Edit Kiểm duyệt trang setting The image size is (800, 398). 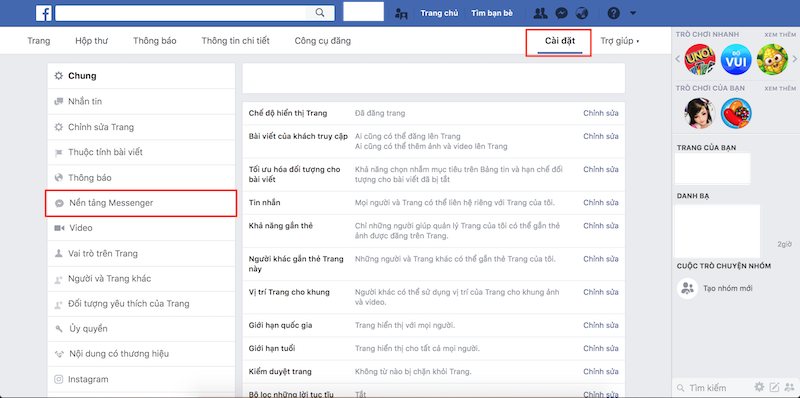point(601,371)
